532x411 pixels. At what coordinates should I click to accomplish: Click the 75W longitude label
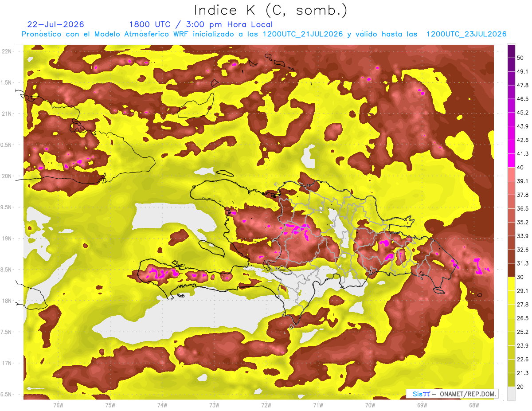click(x=110, y=405)
